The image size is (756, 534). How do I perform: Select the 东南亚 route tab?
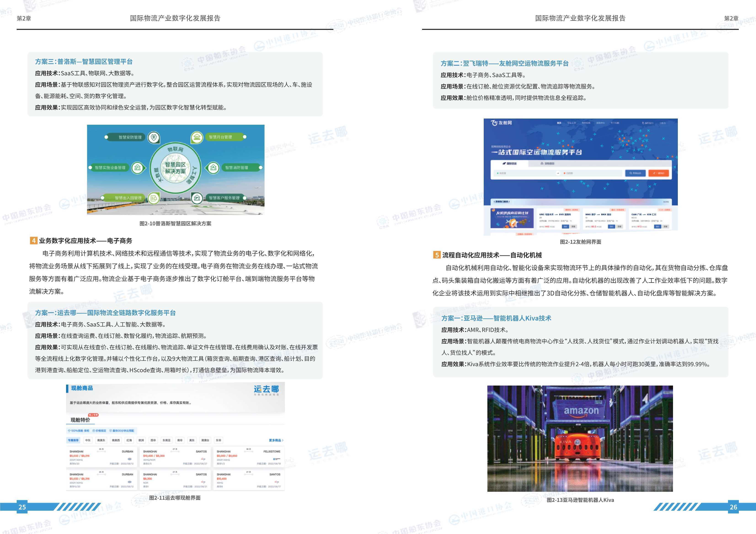point(167,440)
